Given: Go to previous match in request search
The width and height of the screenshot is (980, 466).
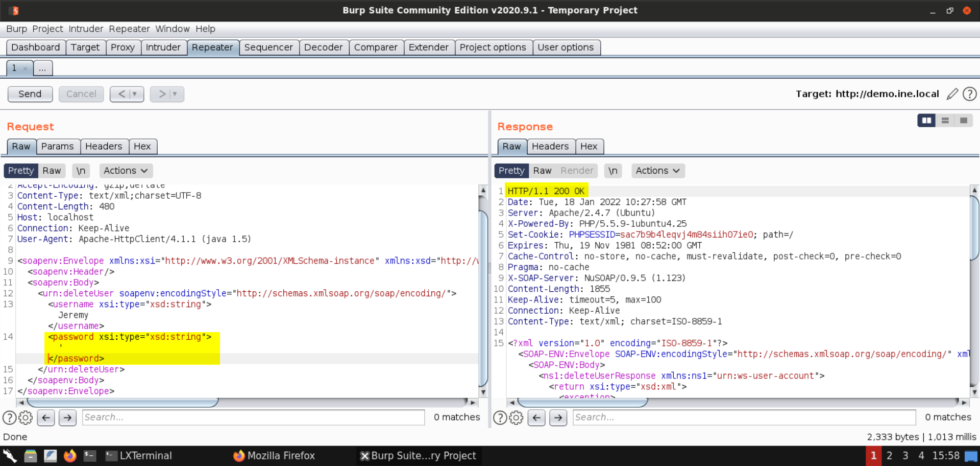Looking at the screenshot, I should (46, 417).
